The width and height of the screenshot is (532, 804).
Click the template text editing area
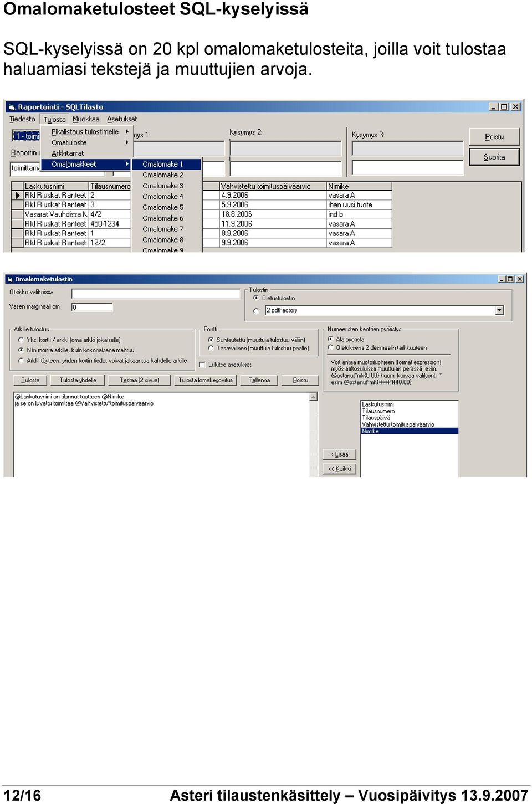161,435
